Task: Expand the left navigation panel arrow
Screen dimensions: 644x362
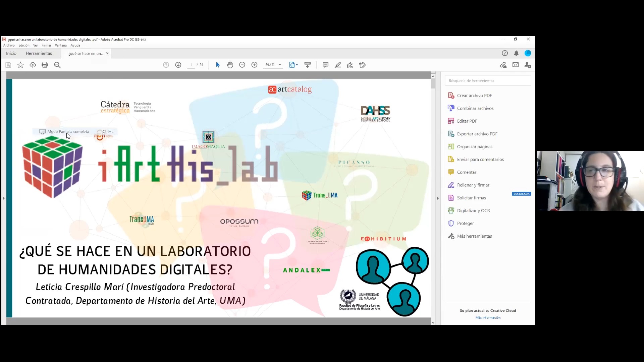Action: (x=4, y=198)
